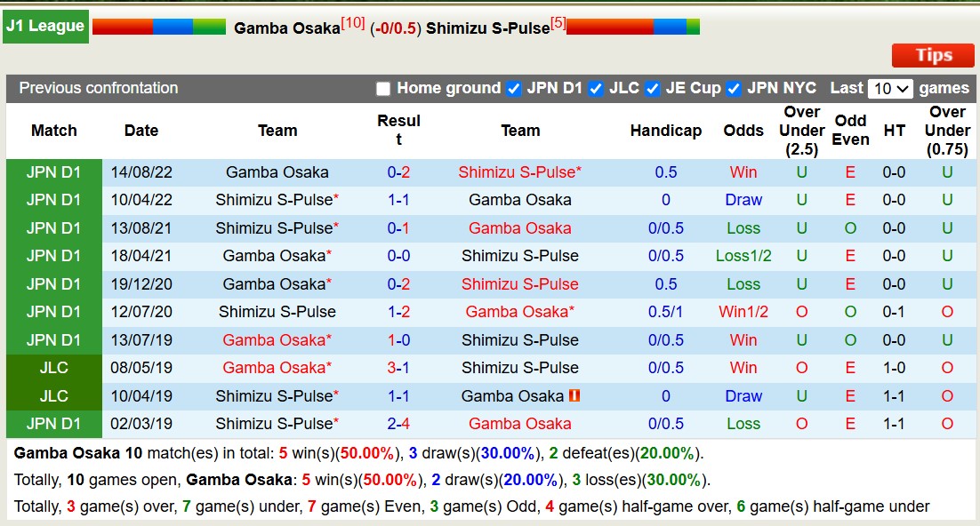Uncheck the JPN NYC filter
The height and width of the screenshot is (526, 980).
click(x=733, y=88)
